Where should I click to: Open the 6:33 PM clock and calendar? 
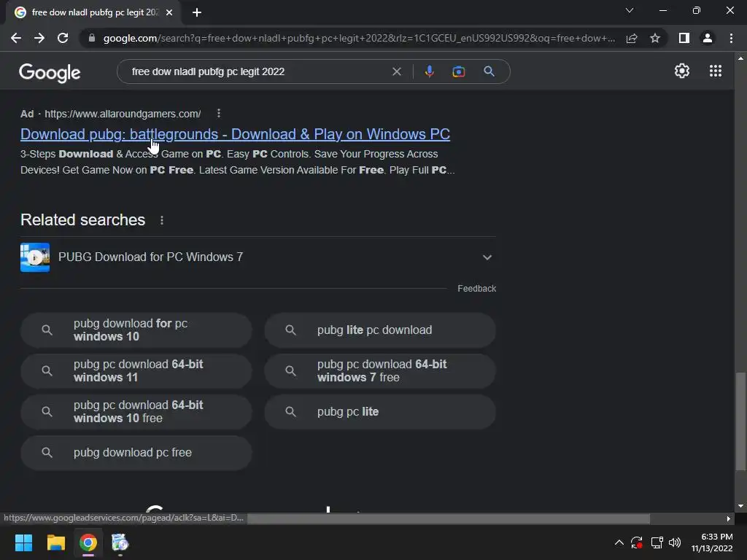tap(712, 542)
